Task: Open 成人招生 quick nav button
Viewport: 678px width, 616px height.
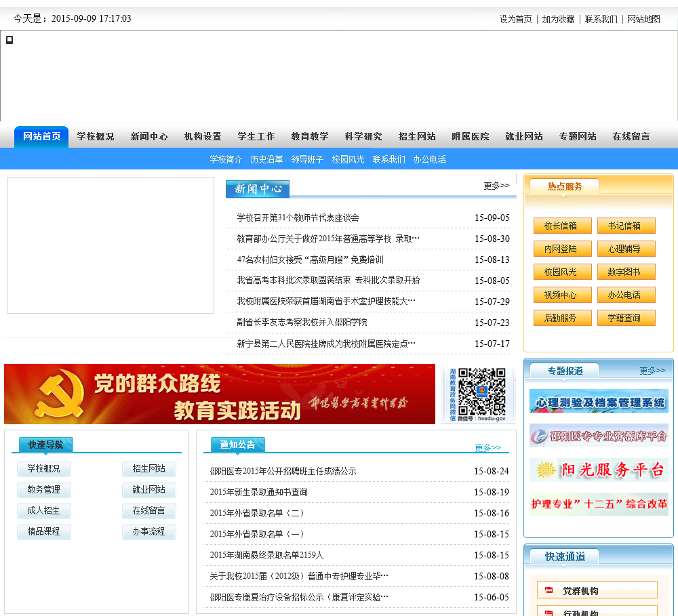Action: click(43, 510)
